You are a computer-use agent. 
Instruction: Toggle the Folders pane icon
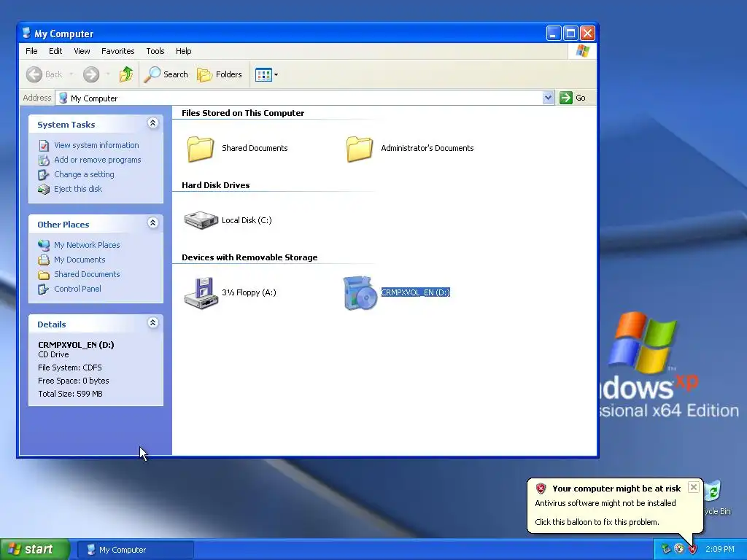pyautogui.click(x=204, y=74)
